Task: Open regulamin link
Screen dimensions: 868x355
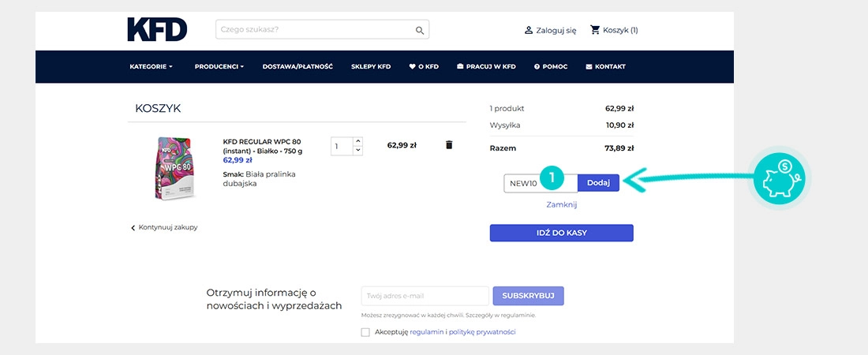Action: pyautogui.click(x=426, y=332)
